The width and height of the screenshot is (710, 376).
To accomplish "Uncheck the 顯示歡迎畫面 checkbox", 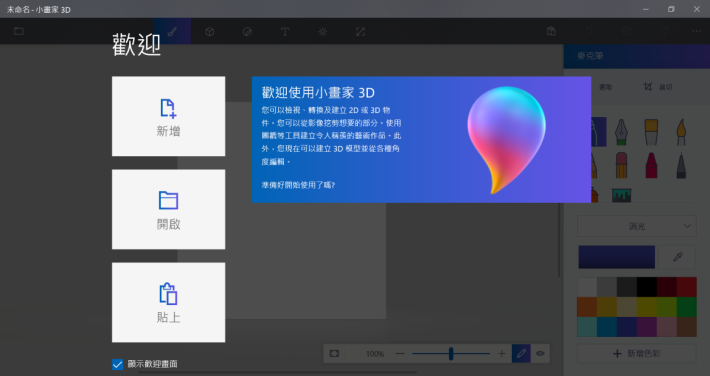I will tap(117, 364).
